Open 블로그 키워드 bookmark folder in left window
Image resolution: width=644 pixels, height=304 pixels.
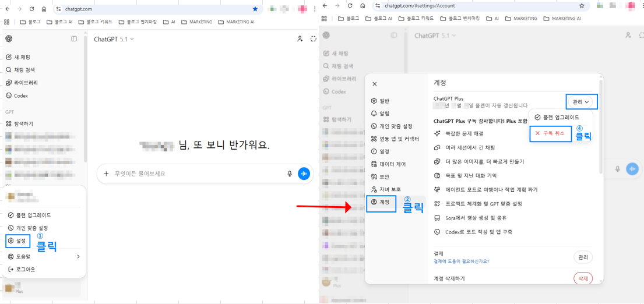(95, 22)
